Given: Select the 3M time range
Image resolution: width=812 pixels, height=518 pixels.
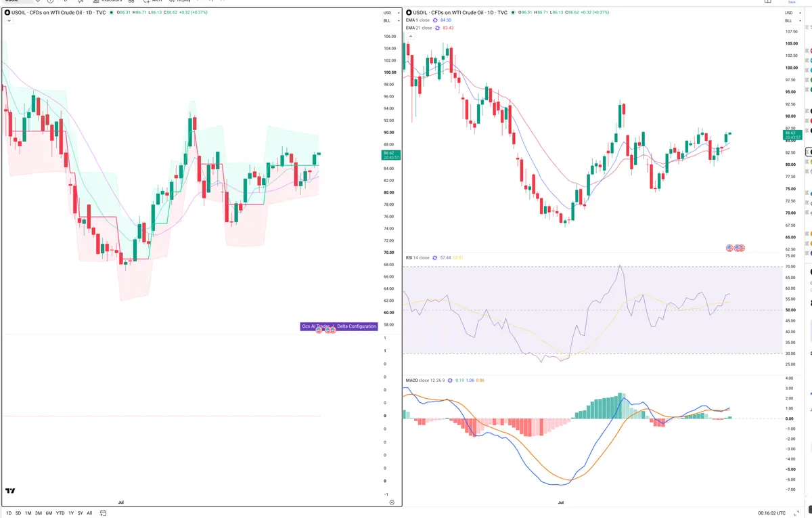Looking at the screenshot, I should pyautogui.click(x=39, y=513).
